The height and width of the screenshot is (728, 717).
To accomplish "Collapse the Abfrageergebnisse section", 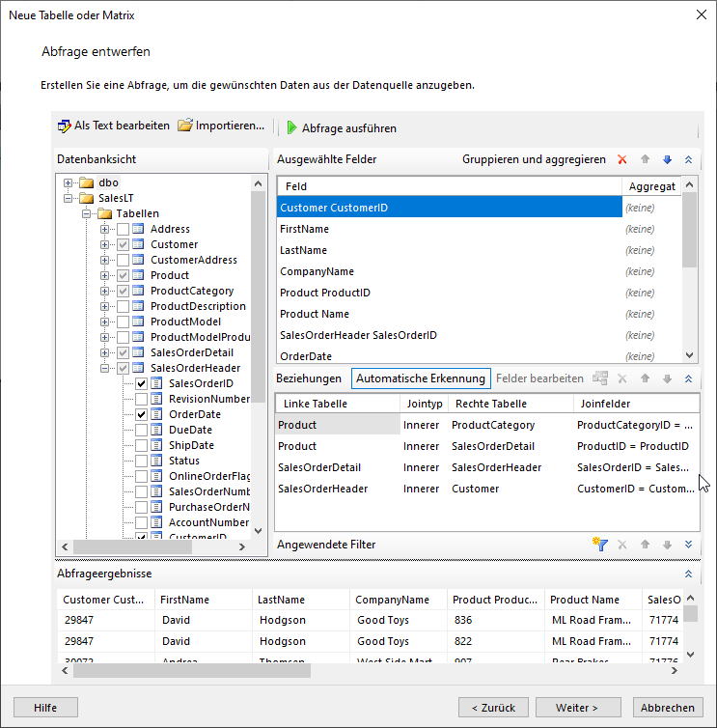I will [x=688, y=574].
